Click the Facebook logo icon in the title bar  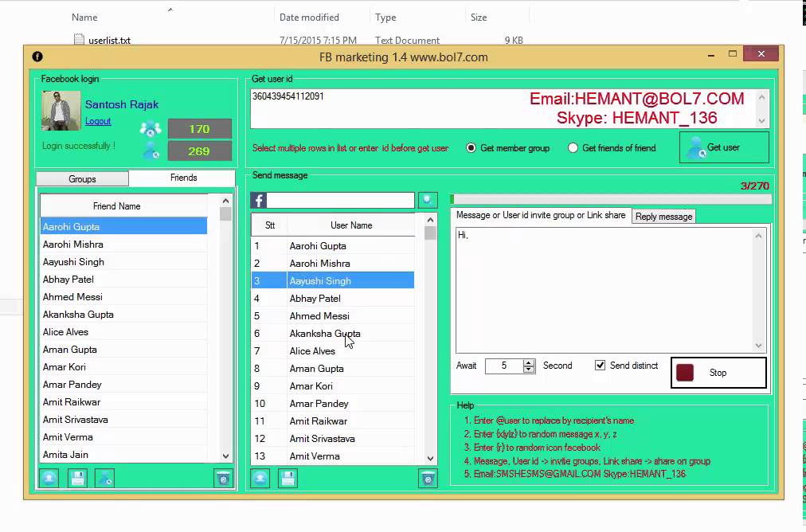37,57
